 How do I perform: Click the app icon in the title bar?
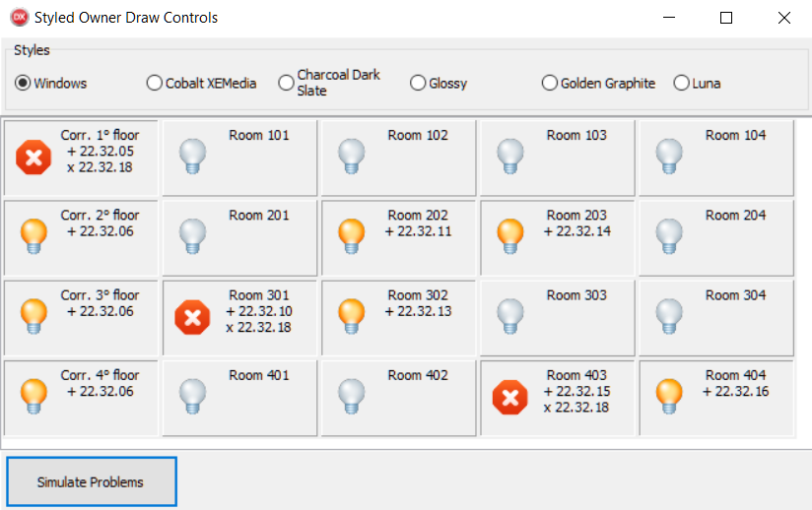(x=19, y=18)
